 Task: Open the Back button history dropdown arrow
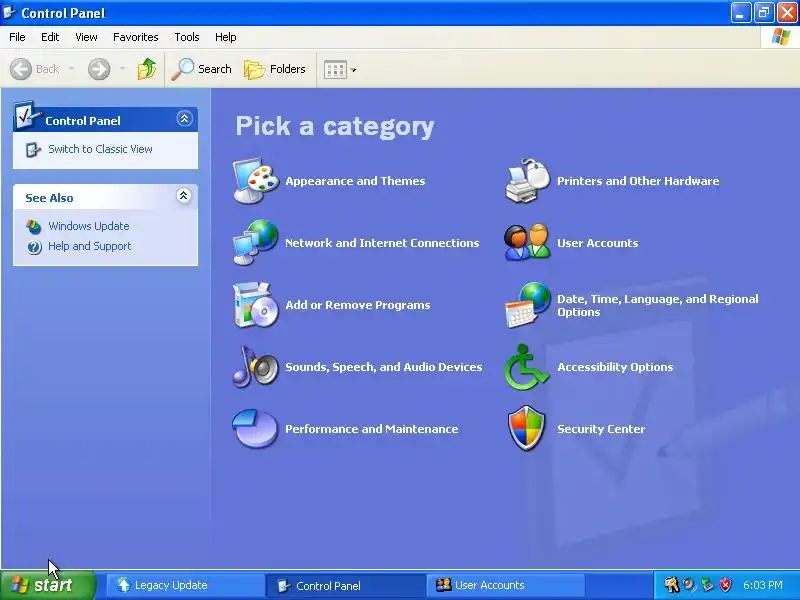pos(71,69)
